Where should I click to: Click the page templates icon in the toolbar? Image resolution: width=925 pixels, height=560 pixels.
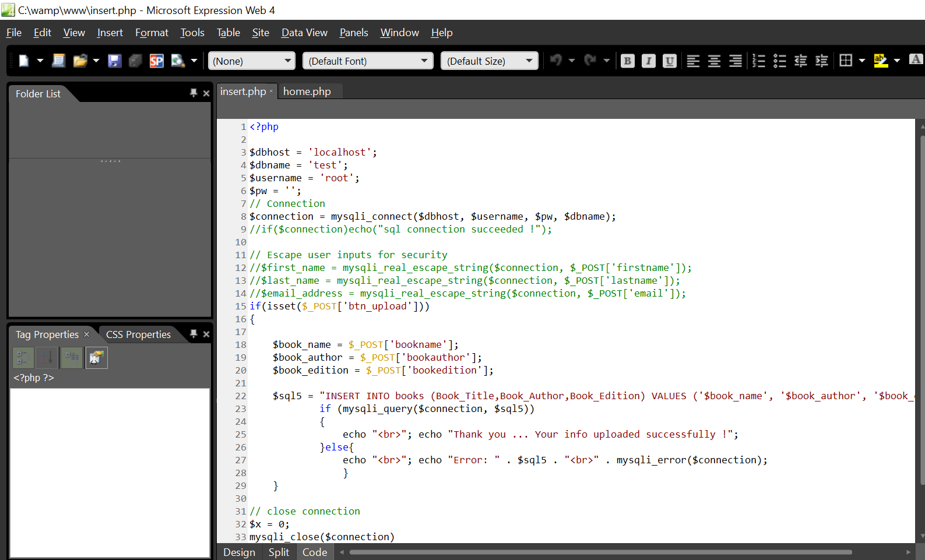[58, 61]
